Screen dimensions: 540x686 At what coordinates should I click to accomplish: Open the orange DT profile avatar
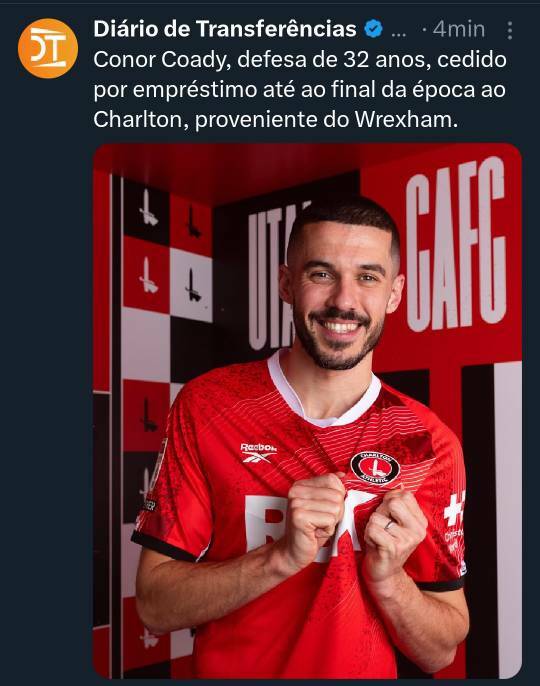coord(48,48)
